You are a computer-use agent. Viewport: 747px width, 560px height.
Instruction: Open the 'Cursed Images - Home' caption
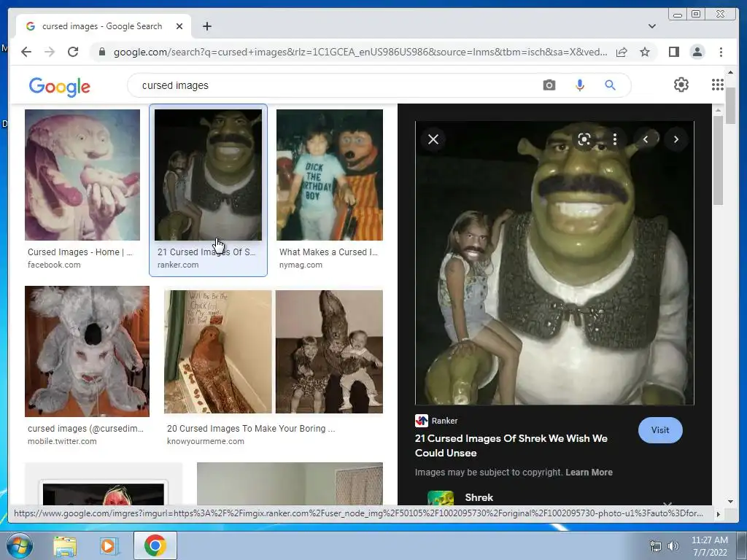pos(80,252)
